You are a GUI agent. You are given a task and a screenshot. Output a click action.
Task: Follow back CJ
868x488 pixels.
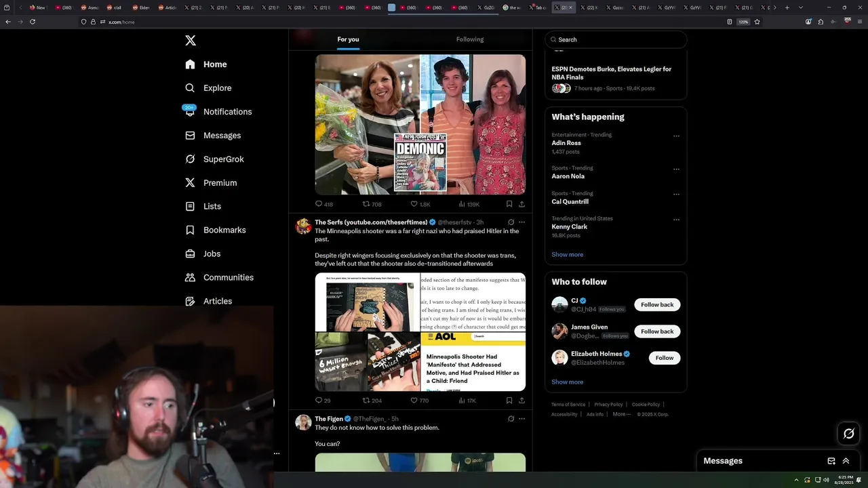tap(657, 305)
